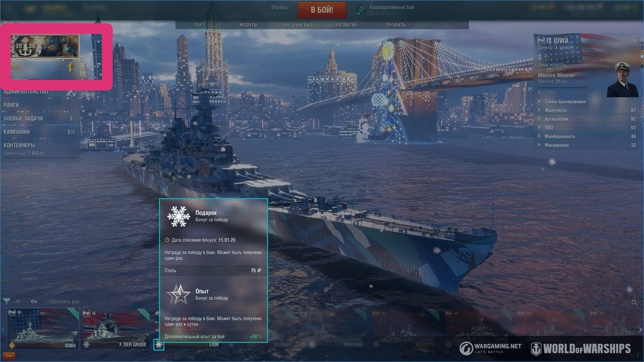This screenshot has height=362, width=644.
Task: Open the ВНЕШНИЙ ВИД tab
Action: pyautogui.click(x=298, y=25)
